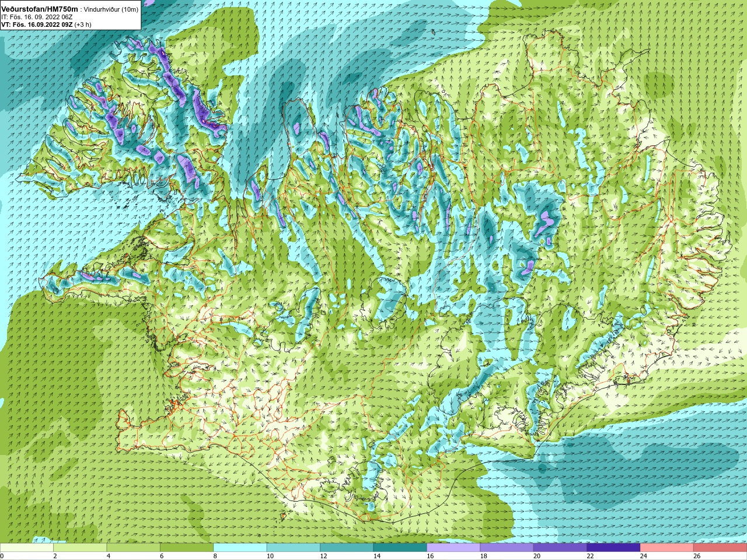Click the '(+3 h)' forecast offset text
Screen dimensions: 747x560
(x=83, y=24)
